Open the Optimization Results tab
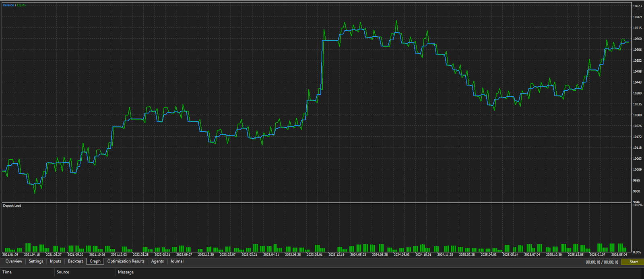The image size is (644, 279). [126, 261]
